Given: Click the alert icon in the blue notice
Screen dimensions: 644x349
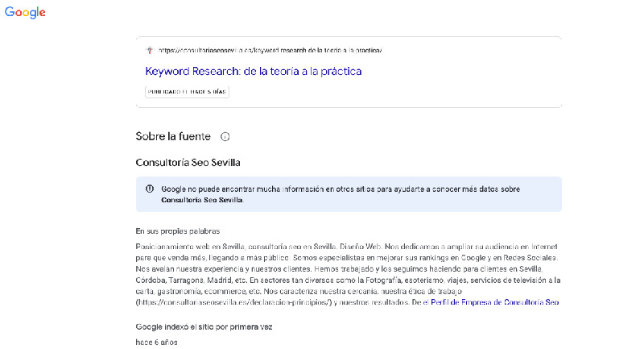Looking at the screenshot, I should pos(150,189).
